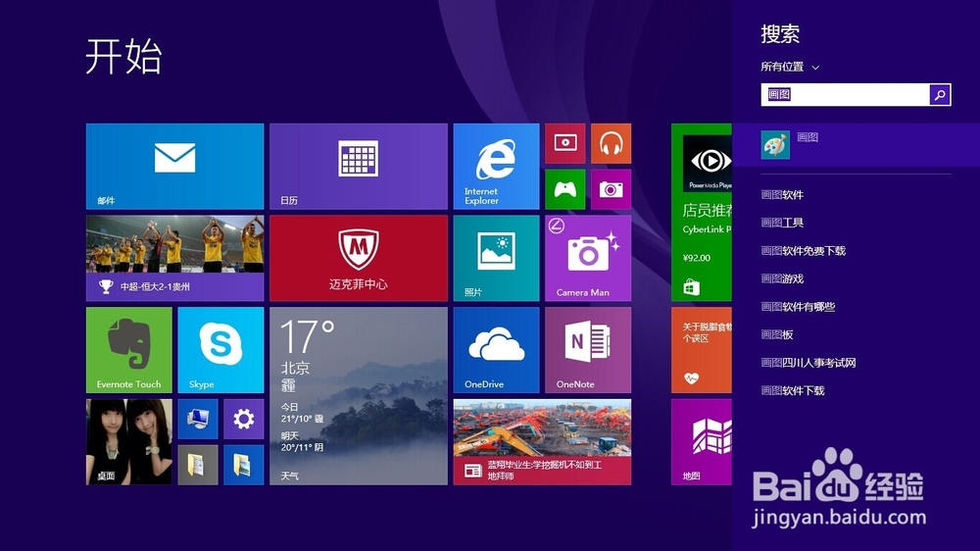The width and height of the screenshot is (980, 551).
Task: Launch the Skype tile
Action: [x=220, y=350]
